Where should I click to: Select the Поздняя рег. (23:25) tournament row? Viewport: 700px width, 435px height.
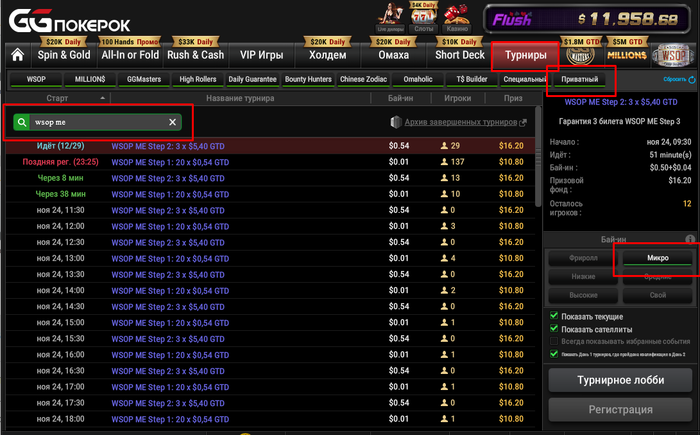[271, 162]
